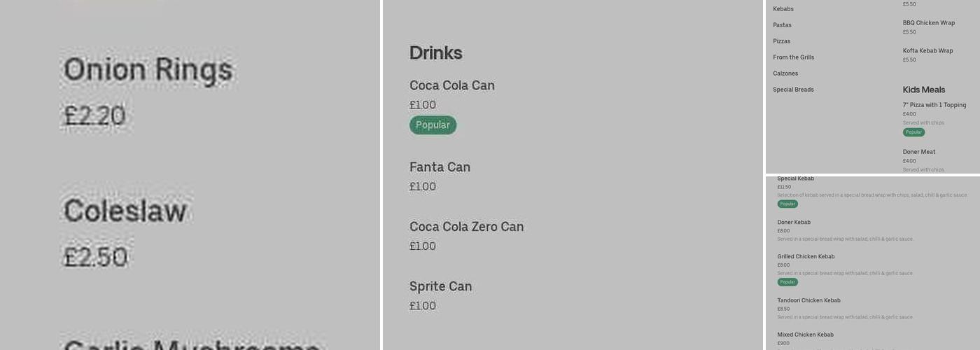
Task: Jump to the Pastas category
Action: pos(782,25)
